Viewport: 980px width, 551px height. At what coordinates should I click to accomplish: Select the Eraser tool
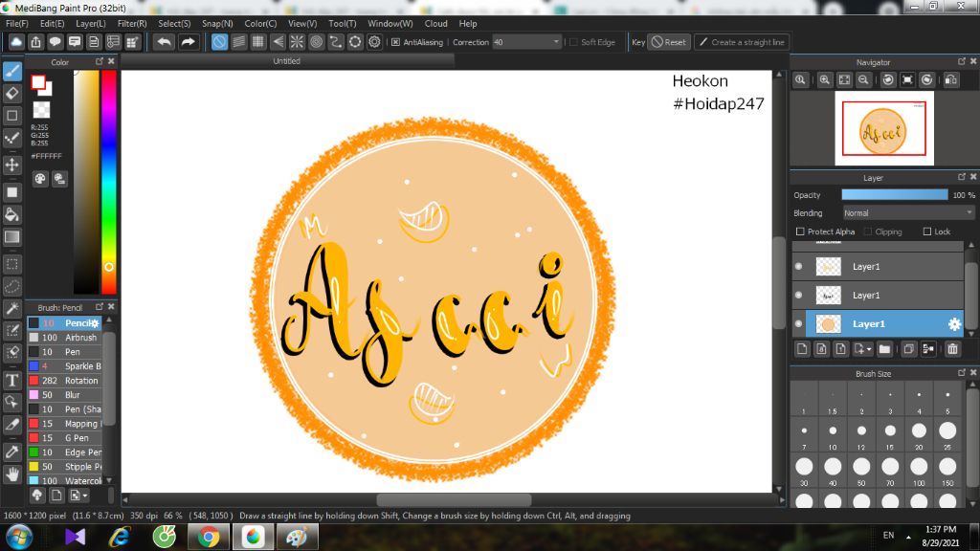point(11,94)
